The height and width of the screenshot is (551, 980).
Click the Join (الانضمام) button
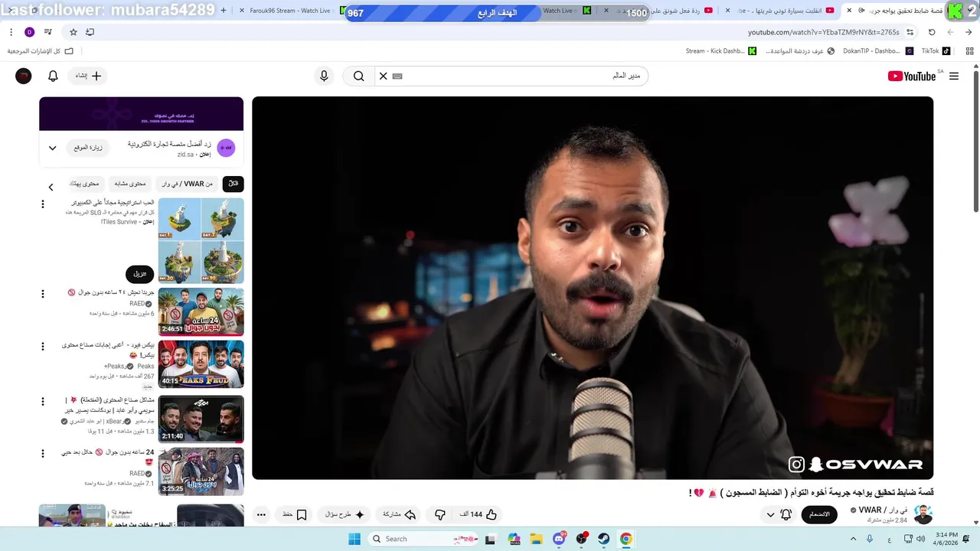[x=819, y=514]
